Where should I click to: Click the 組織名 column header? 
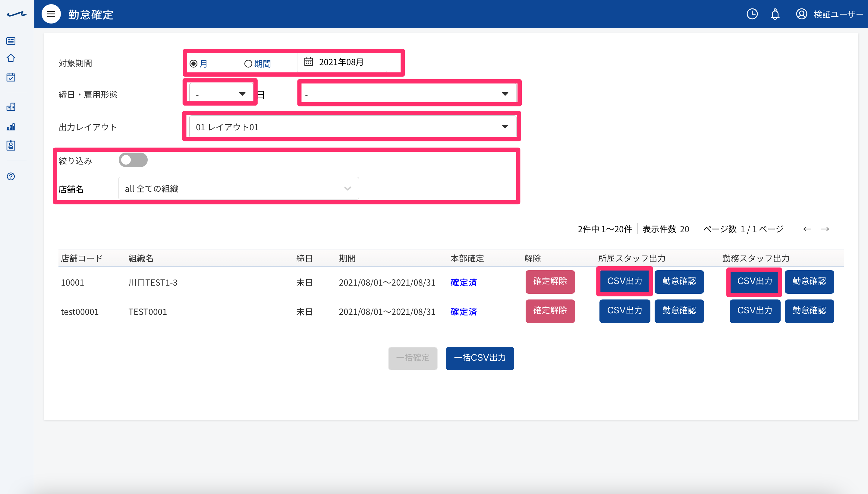(141, 258)
